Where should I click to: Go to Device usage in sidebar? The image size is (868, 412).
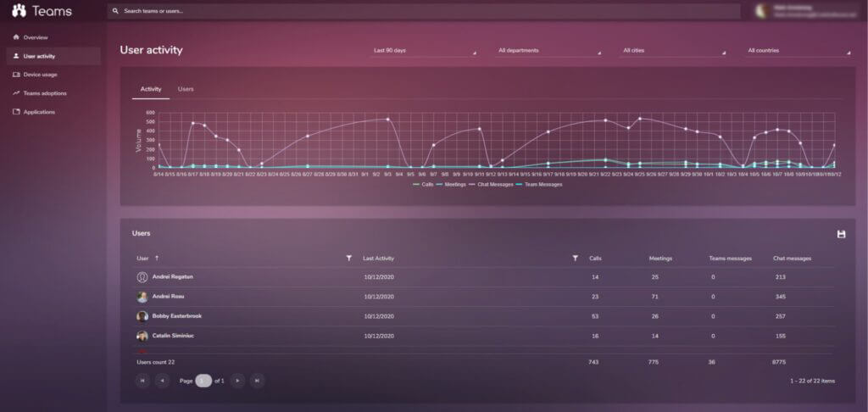pos(40,75)
